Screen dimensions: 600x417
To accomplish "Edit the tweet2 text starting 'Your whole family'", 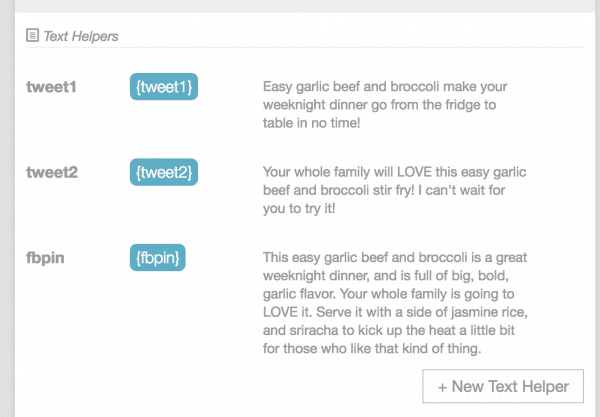I will click(395, 190).
